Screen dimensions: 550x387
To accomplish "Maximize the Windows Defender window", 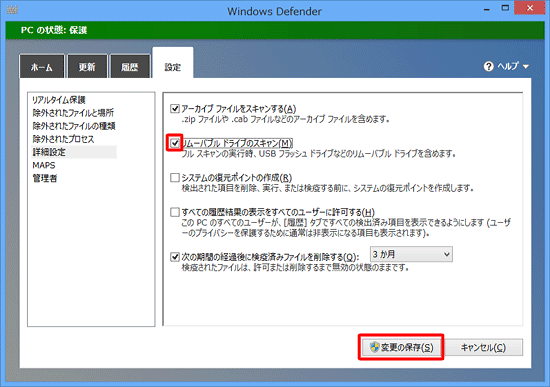I will (505, 8).
